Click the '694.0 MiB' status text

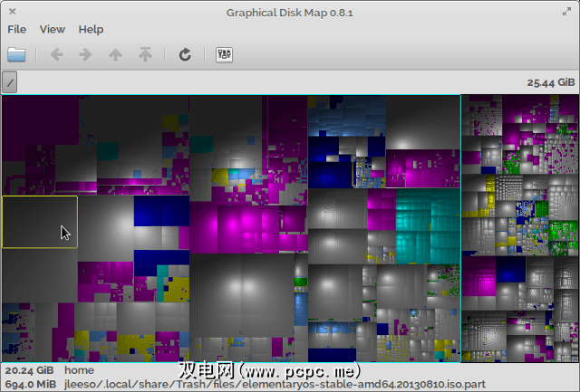(31, 384)
